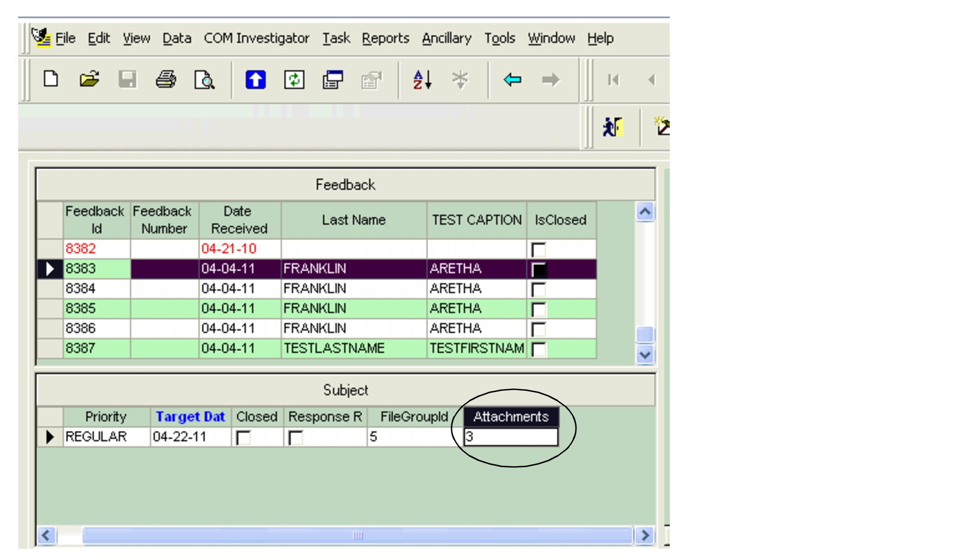Open a file using the folder icon
Viewport: 957px width, 560px height.
(x=89, y=79)
